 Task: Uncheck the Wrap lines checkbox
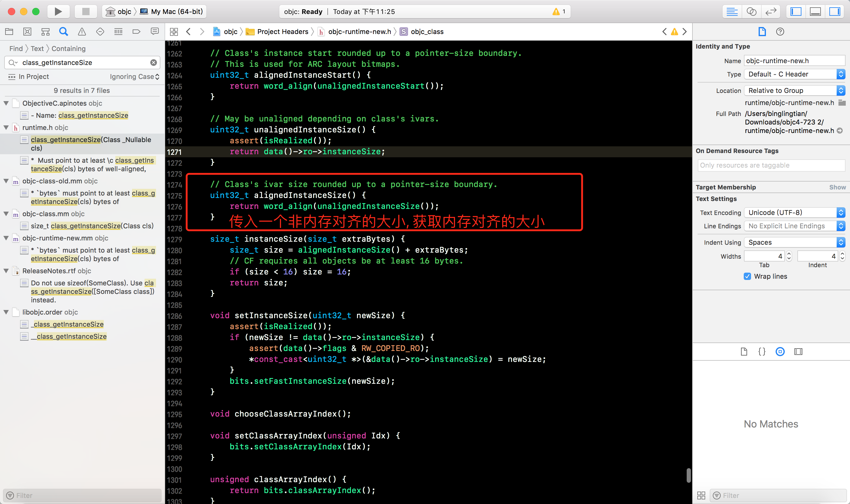pyautogui.click(x=747, y=276)
